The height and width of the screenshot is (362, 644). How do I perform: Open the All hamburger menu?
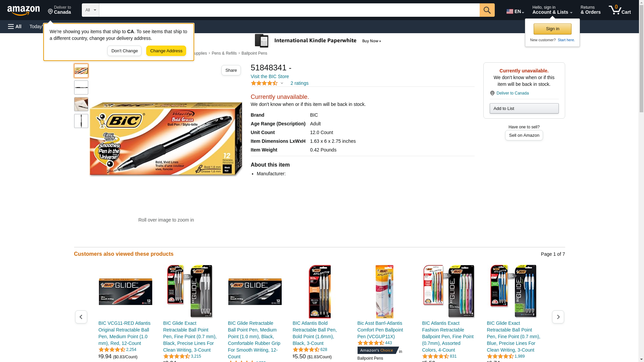(x=15, y=26)
